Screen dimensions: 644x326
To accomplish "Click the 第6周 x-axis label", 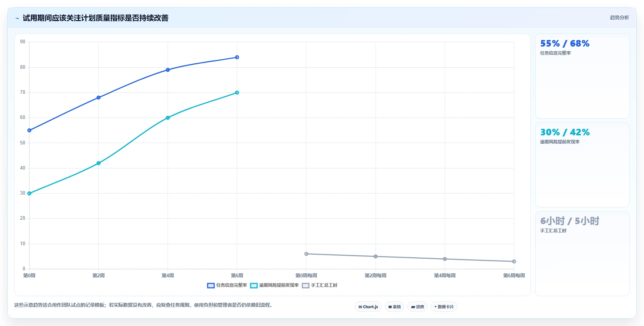I will 237,275.
